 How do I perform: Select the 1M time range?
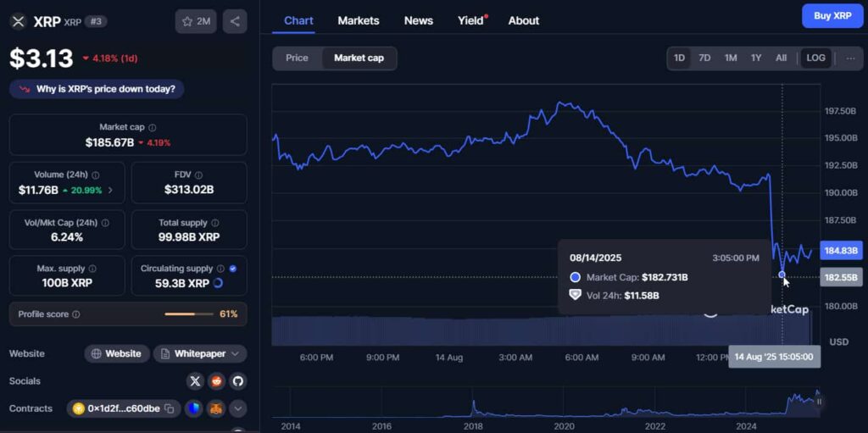[x=731, y=58]
